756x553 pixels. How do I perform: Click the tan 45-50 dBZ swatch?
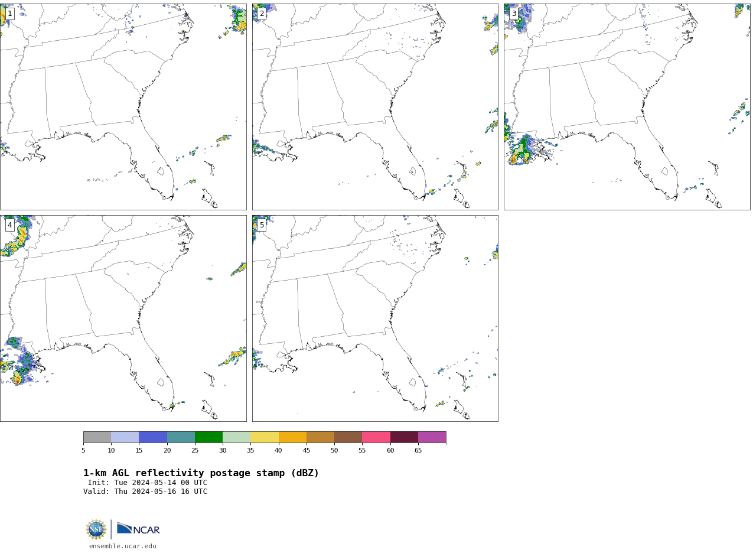(x=320, y=437)
